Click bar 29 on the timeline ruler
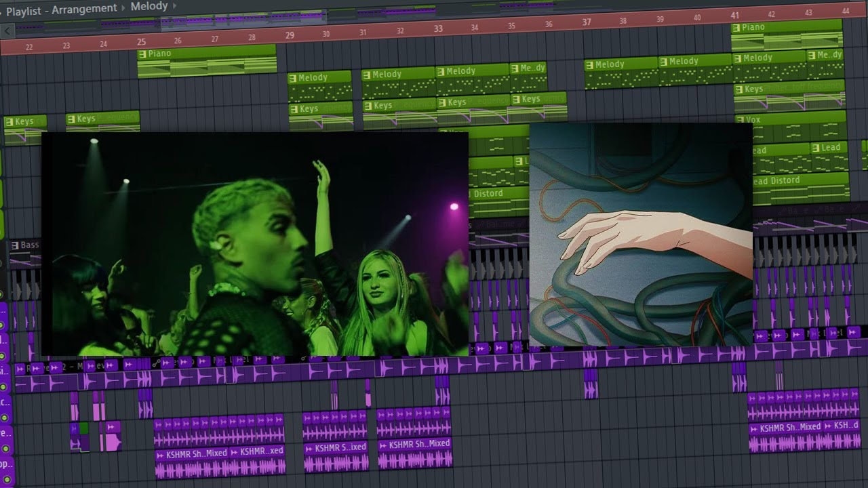 290,35
